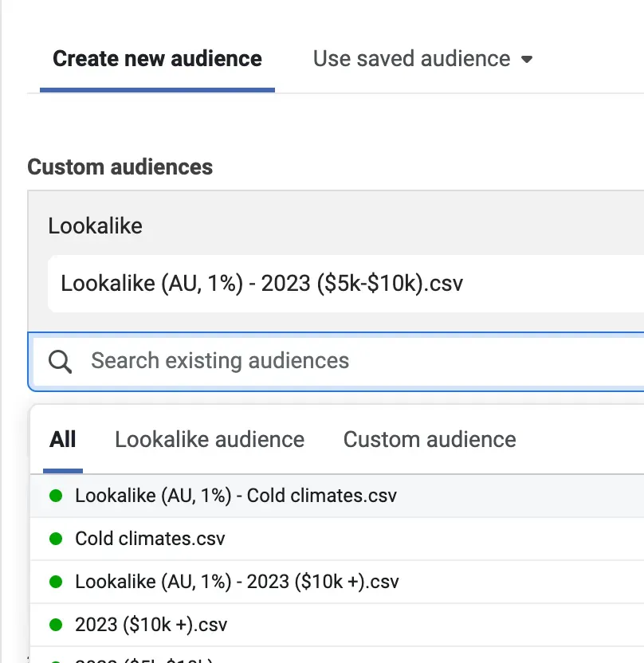Screen dimensions: 644x663
Task: Switch to Create new audience tab
Action: click(x=157, y=59)
